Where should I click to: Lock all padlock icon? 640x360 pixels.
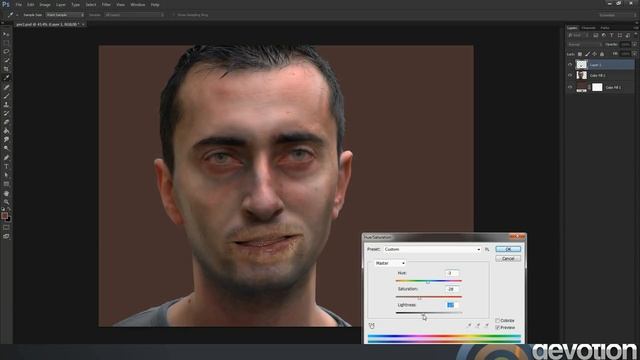tap(602, 54)
